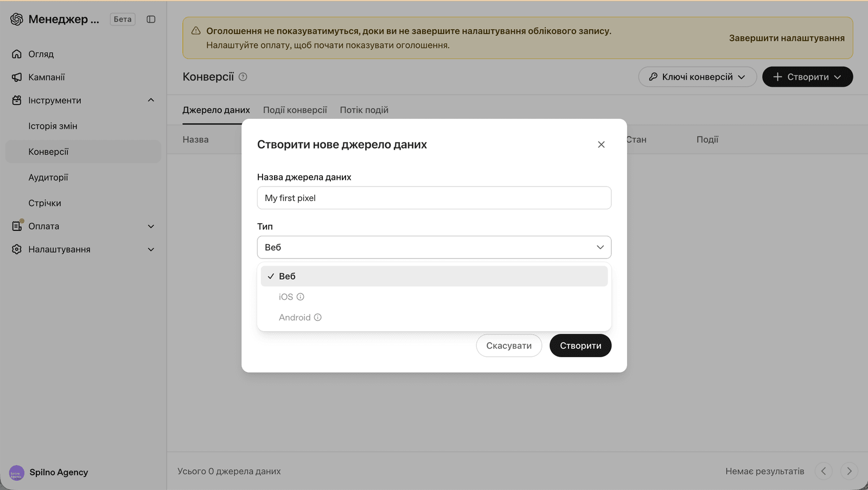This screenshot has height=490, width=868.
Task: Close the Створити нове джерело даних dialog
Action: [601, 145]
